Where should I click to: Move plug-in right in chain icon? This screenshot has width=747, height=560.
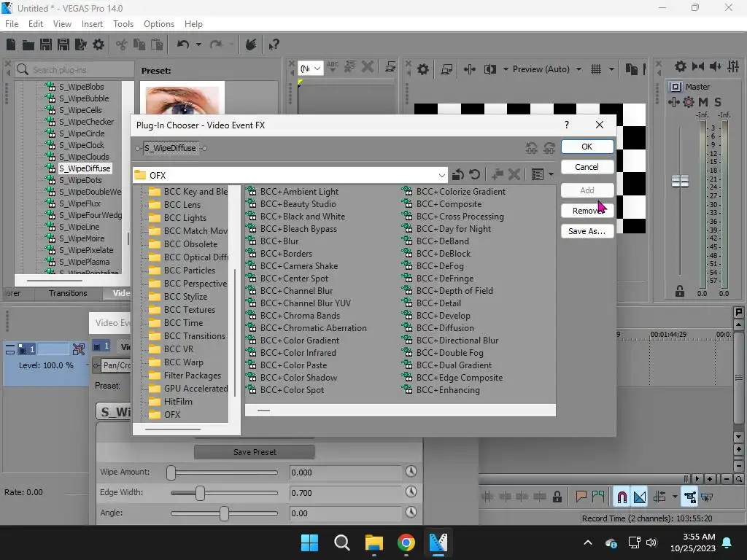[x=549, y=148]
